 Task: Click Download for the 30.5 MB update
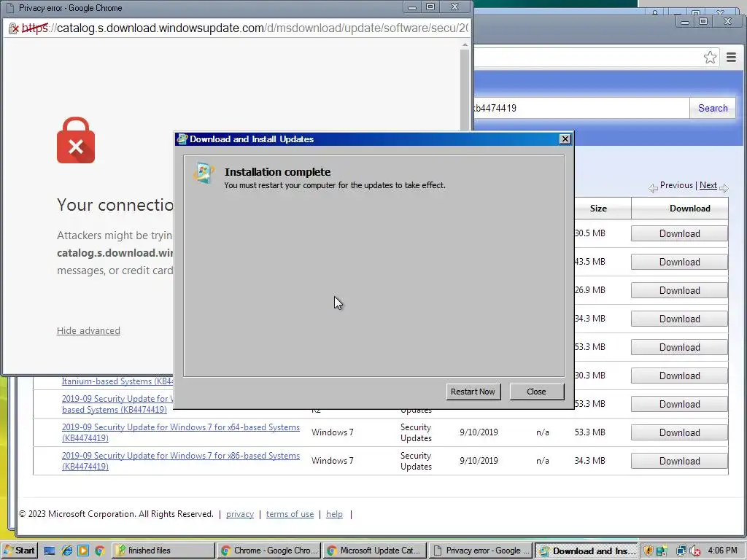(679, 233)
